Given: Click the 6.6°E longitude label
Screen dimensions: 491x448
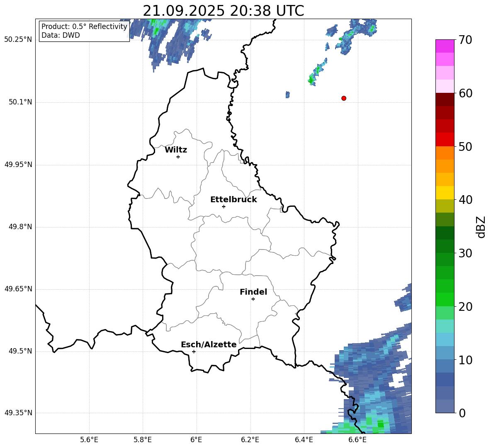Looking at the screenshot, I should [357, 440].
